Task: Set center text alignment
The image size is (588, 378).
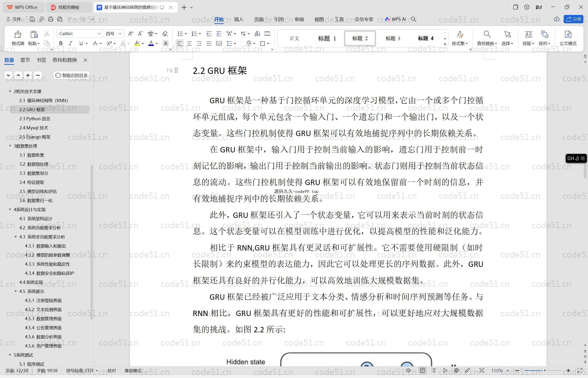Action: (x=189, y=43)
